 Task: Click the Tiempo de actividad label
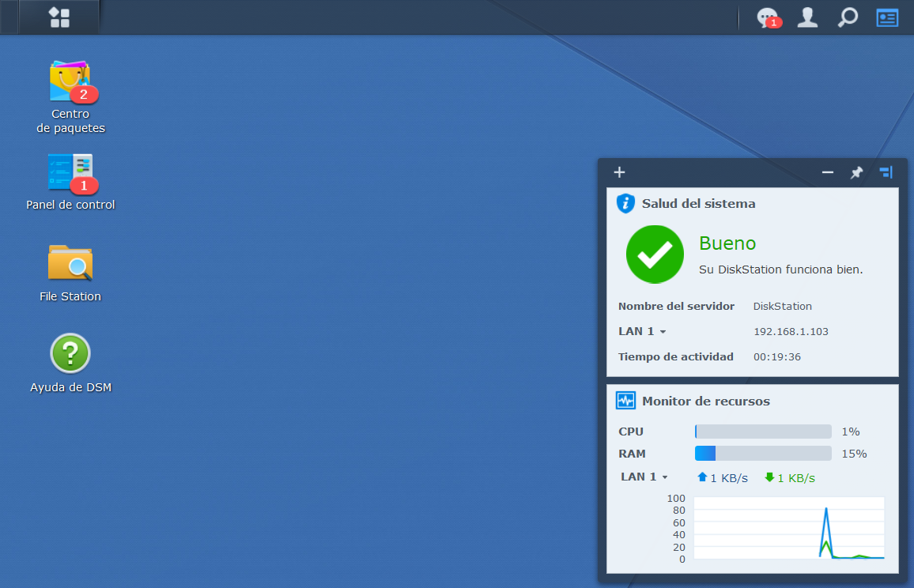click(x=675, y=356)
